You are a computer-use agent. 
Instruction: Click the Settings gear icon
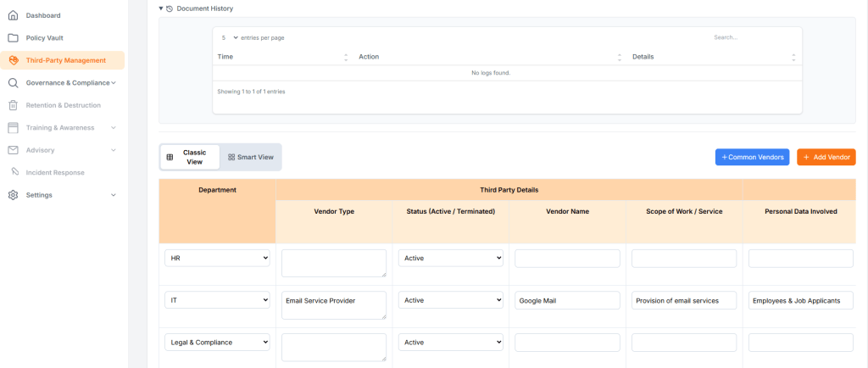pos(13,195)
